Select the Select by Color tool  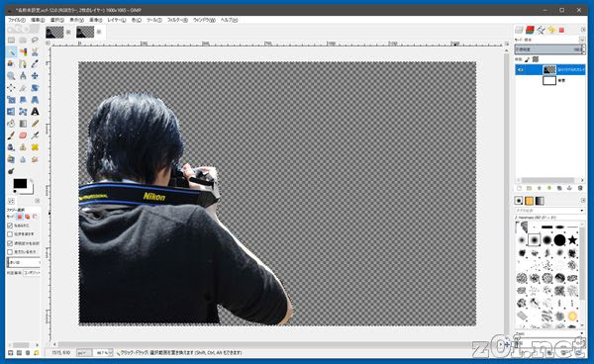pyautogui.click(x=23, y=51)
